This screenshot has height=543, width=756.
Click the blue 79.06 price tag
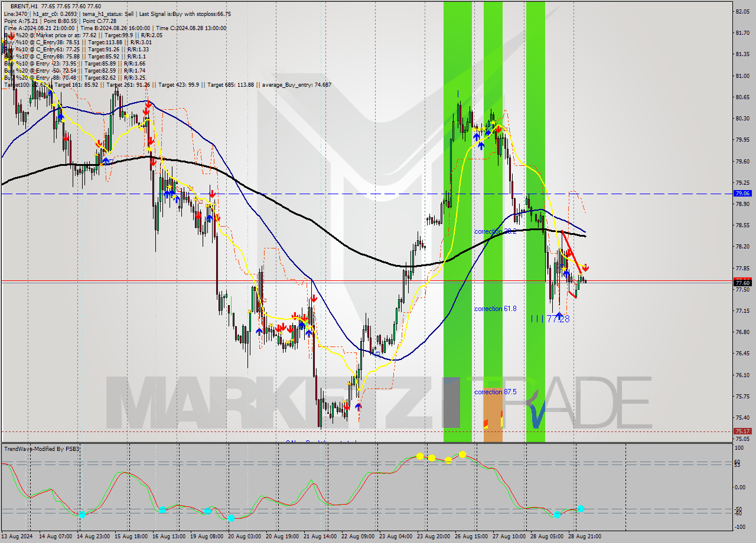[x=742, y=193]
